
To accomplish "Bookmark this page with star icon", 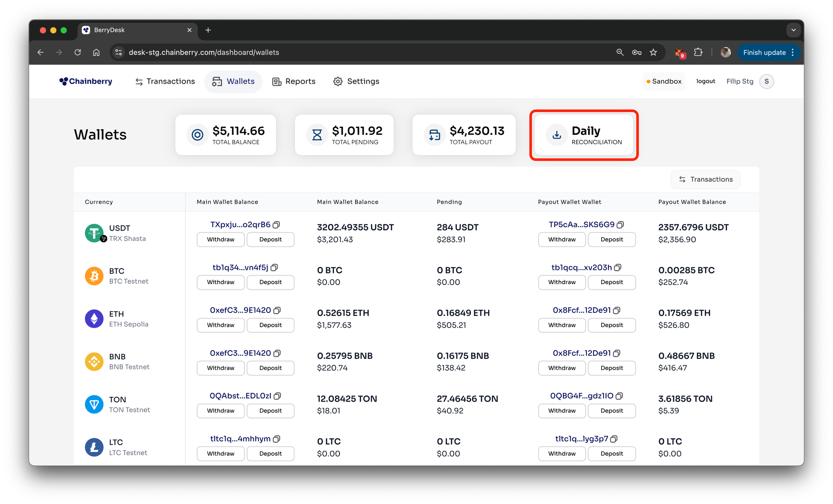I will tap(653, 52).
